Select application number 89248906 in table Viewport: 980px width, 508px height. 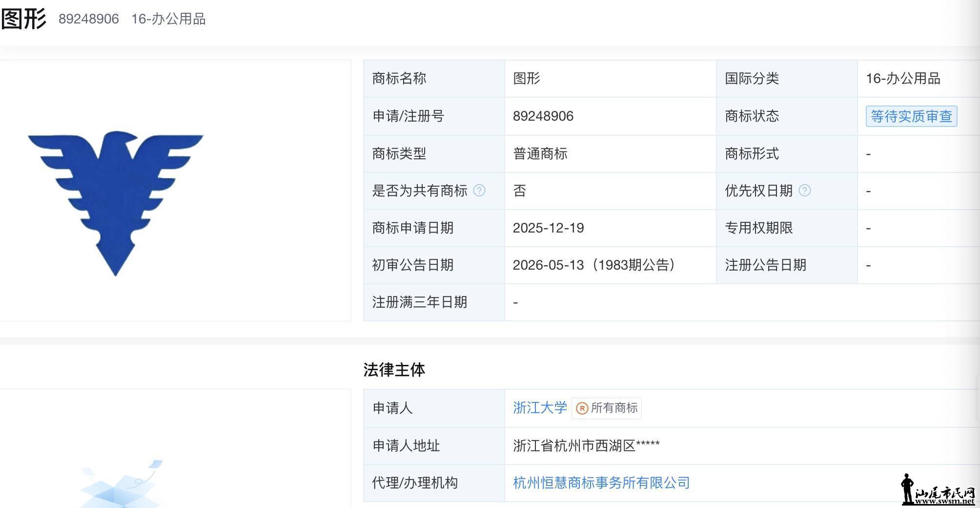(543, 116)
